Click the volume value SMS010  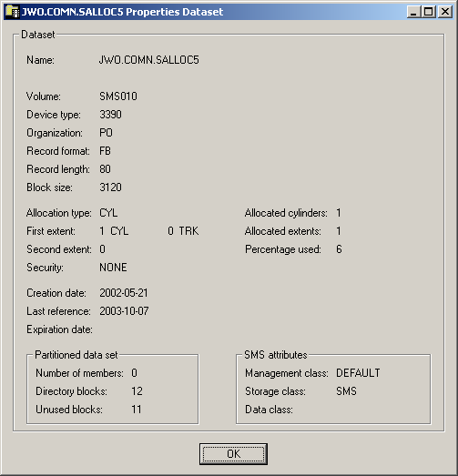tap(118, 96)
